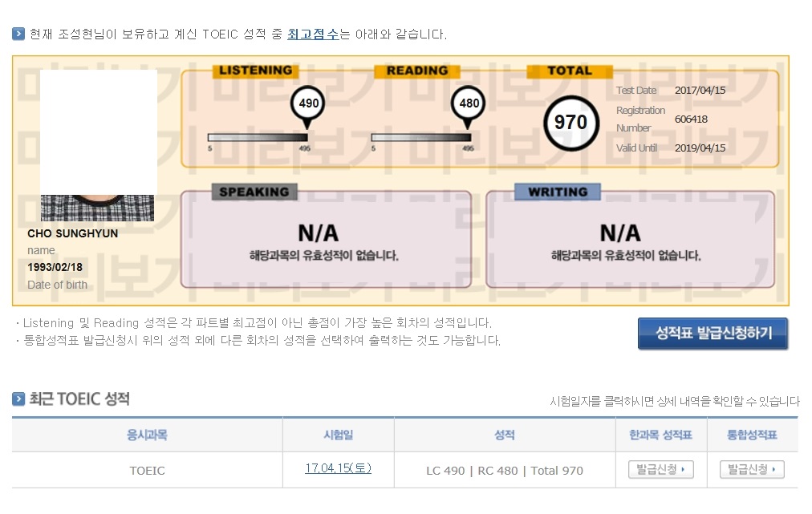Viewport: 812px width, 514px height.
Task: Click the hint starting with 시험일자를 클릭하시면
Action: tap(675, 401)
